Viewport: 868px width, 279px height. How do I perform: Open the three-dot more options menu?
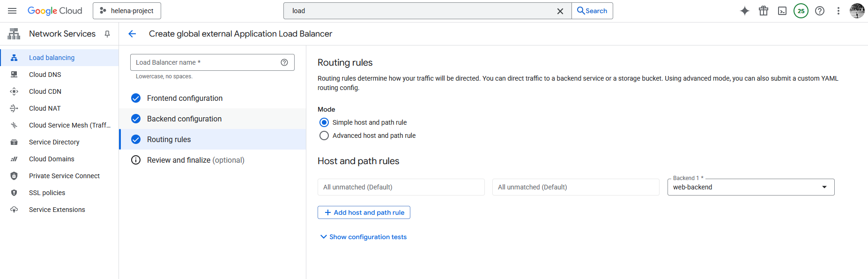838,11
